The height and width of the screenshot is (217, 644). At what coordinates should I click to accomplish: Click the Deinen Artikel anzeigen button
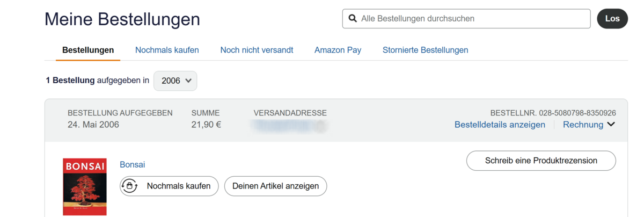(x=275, y=186)
